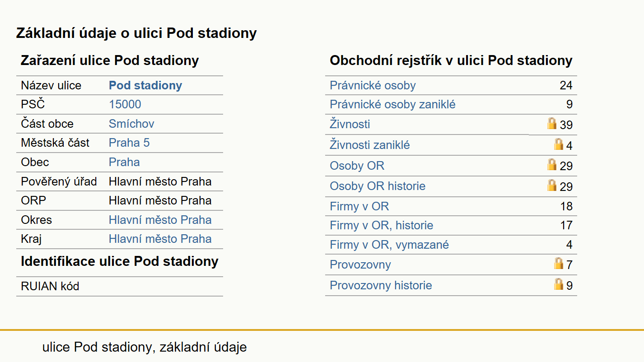
Task: Click the lock icon in Osoby OR row
Action: [x=552, y=165]
